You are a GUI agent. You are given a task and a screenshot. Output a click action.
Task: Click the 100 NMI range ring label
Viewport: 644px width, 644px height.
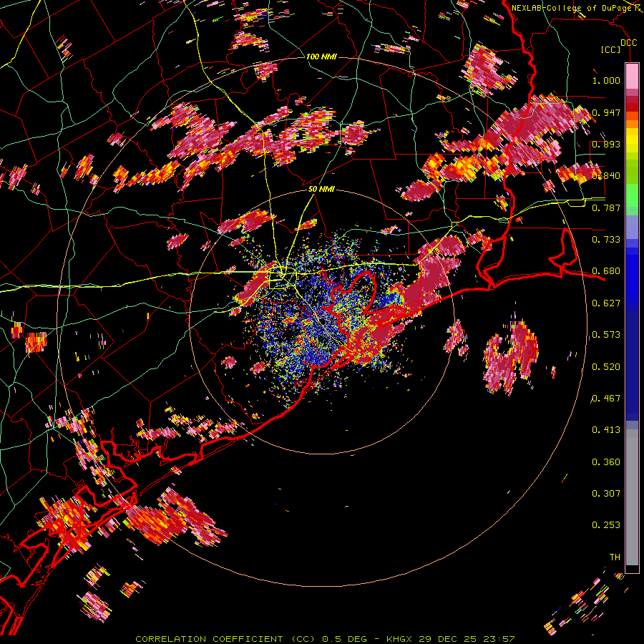pos(321,57)
